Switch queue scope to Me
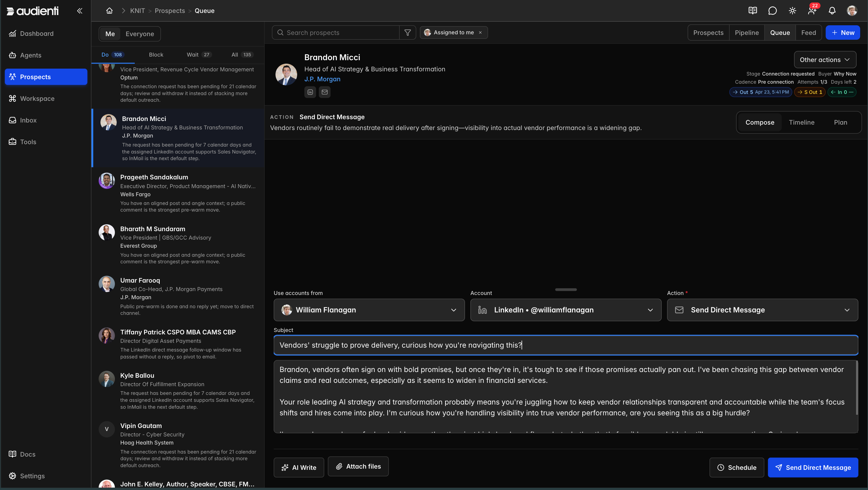868x490 pixels. point(110,34)
